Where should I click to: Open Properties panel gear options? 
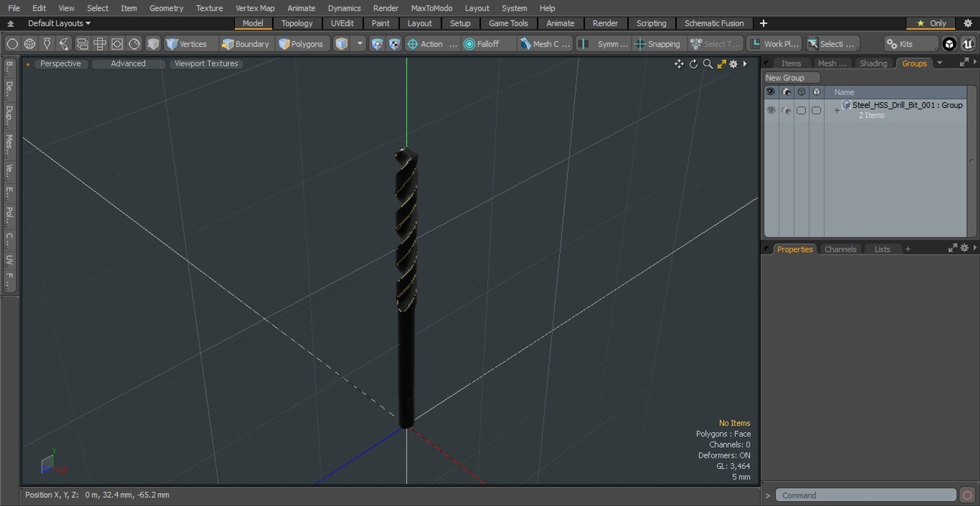pos(964,248)
